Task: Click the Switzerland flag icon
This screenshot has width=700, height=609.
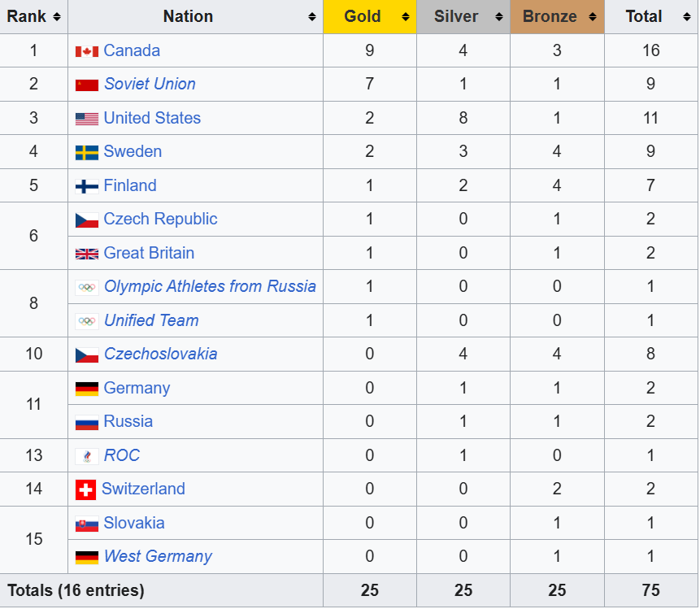Action: tap(85, 489)
